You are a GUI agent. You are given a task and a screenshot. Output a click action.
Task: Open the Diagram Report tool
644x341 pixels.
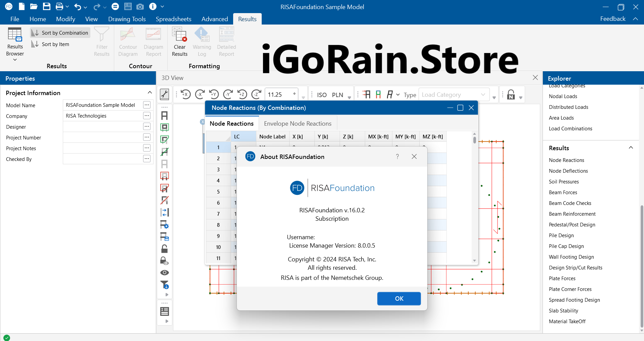(153, 40)
